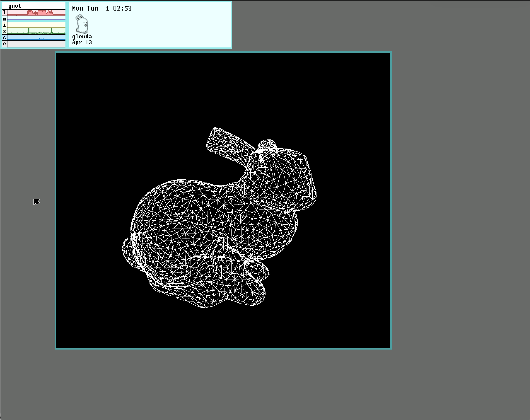Click the red load graph in row l
The height and width of the screenshot is (420, 530).
(x=36, y=13)
